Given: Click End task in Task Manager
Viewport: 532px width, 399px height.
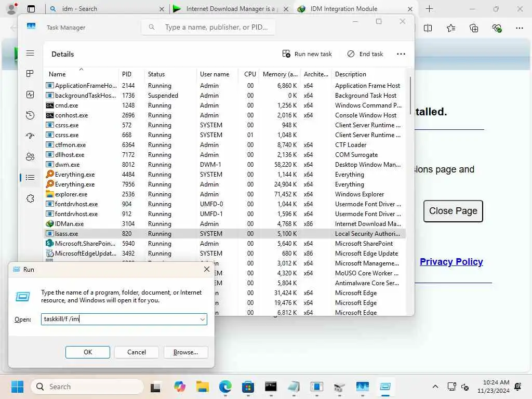Looking at the screenshot, I should 365,54.
